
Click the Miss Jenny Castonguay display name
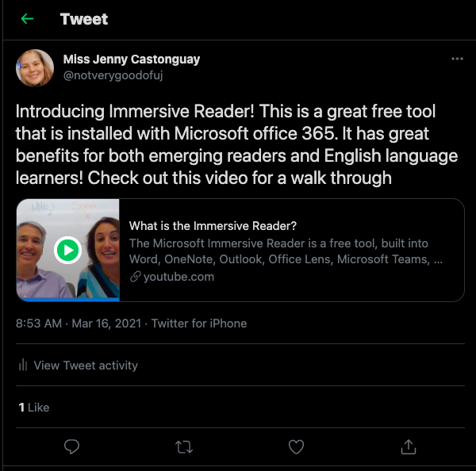pyautogui.click(x=132, y=59)
